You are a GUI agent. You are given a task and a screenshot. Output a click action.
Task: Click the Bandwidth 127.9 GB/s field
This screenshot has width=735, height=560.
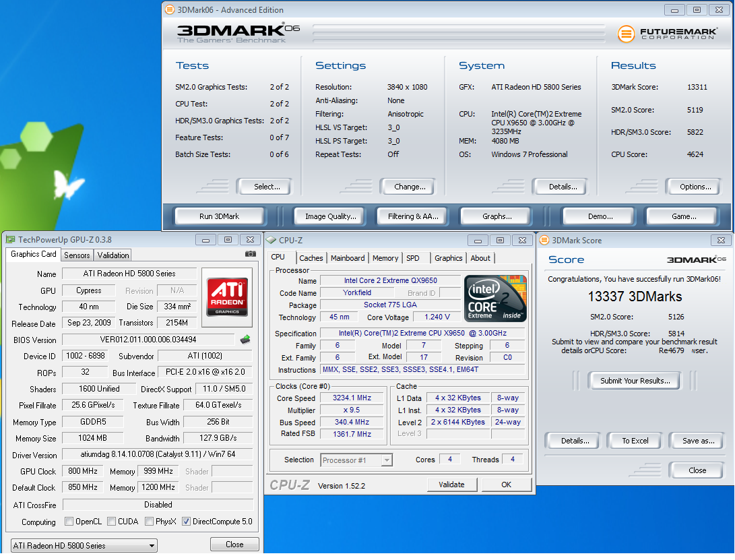pos(218,438)
